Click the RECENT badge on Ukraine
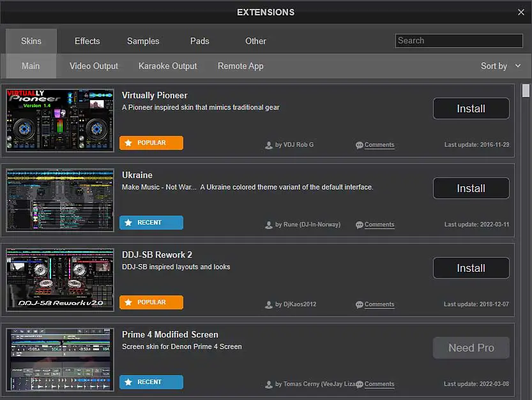The width and height of the screenshot is (532, 400). [151, 223]
